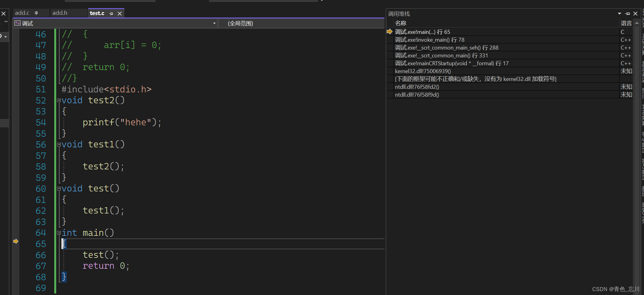This screenshot has width=644, height=295.
Task: Collapse the void test() function fold
Action: point(59,189)
